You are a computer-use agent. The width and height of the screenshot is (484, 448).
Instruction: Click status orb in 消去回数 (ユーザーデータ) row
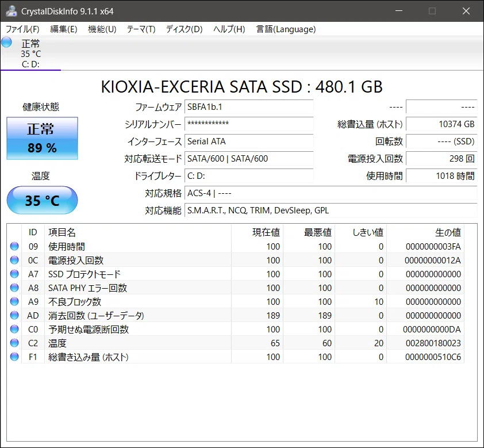pyautogui.click(x=14, y=315)
